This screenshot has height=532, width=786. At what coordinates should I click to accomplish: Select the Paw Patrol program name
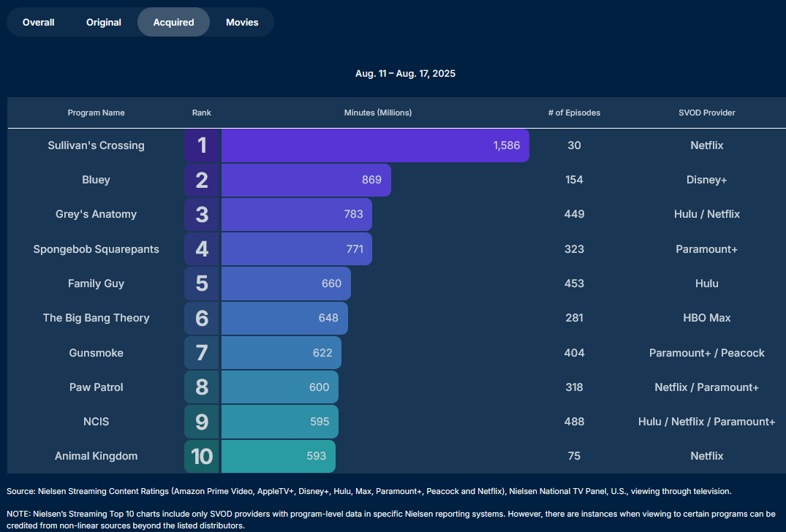(x=97, y=387)
